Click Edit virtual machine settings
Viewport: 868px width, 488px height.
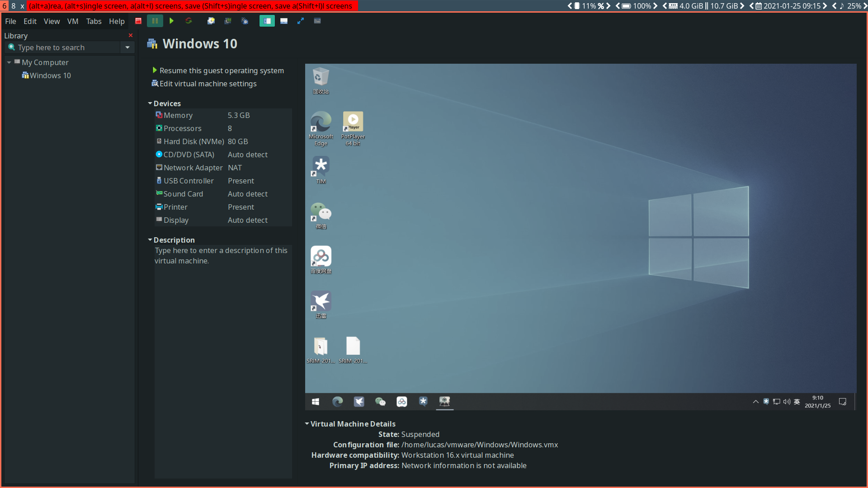coord(208,84)
